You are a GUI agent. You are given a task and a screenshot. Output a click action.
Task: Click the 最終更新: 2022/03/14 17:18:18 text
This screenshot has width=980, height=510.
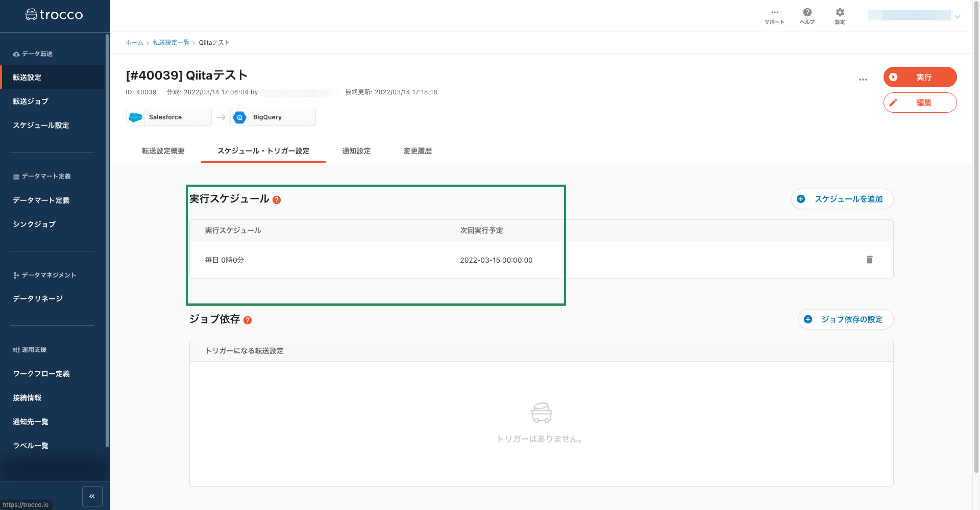pos(391,92)
